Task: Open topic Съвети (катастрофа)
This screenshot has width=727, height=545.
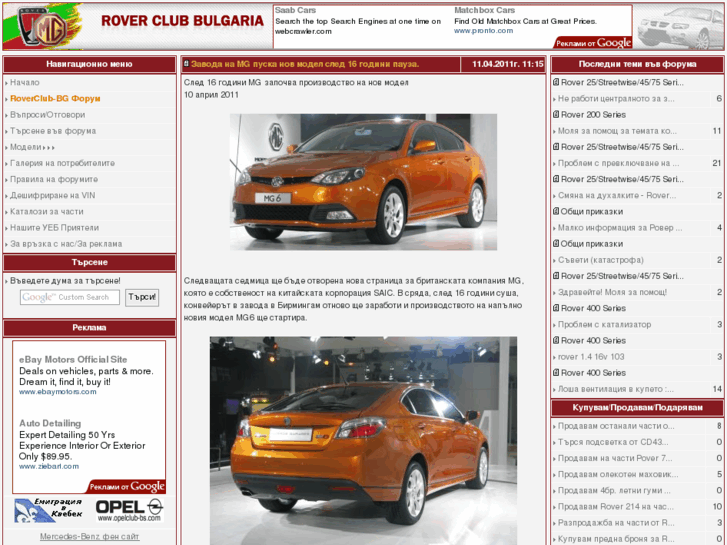Action: (x=600, y=260)
